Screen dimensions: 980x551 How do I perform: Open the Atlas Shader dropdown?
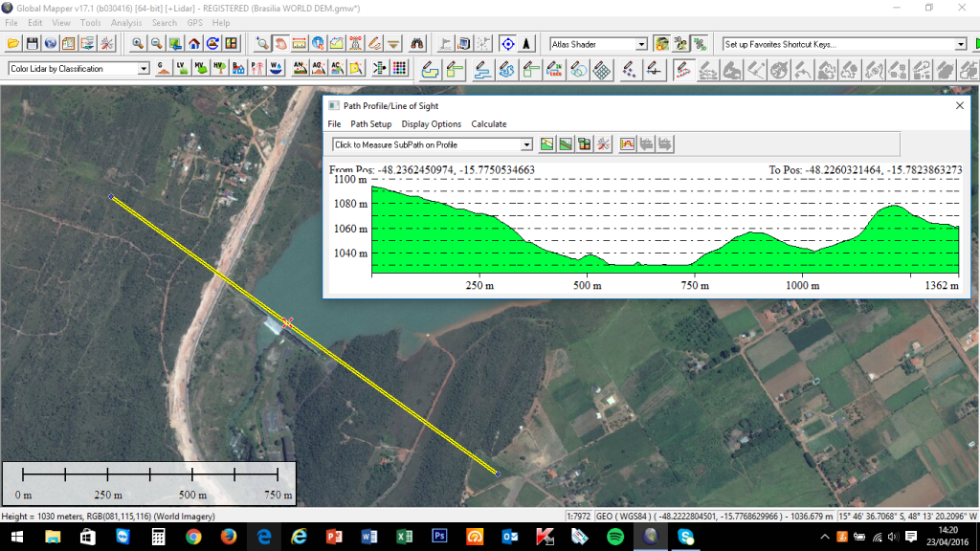(642, 45)
